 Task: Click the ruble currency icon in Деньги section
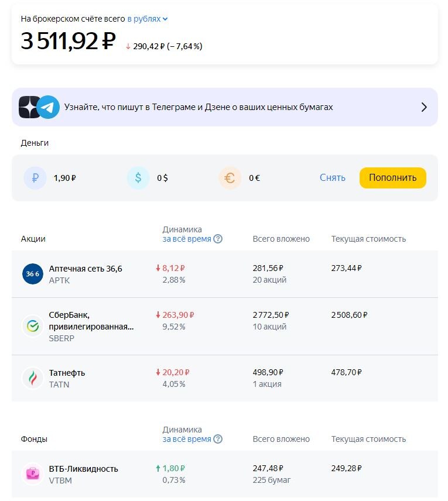click(x=35, y=177)
